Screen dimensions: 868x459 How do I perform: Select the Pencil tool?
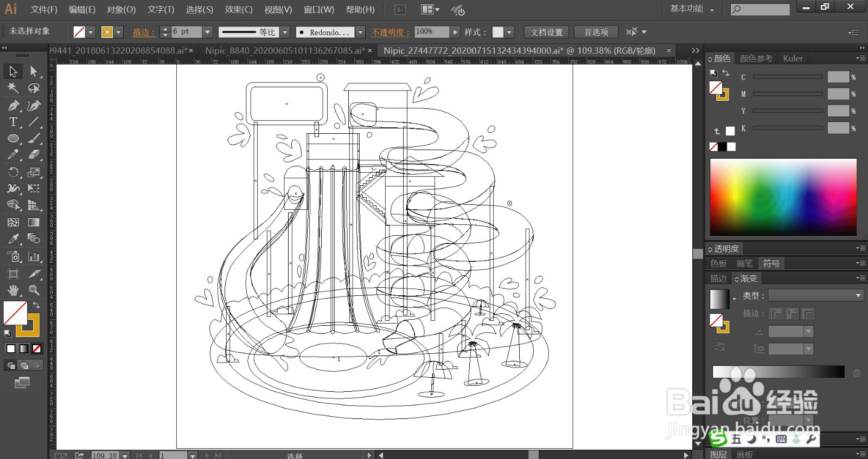(x=13, y=155)
